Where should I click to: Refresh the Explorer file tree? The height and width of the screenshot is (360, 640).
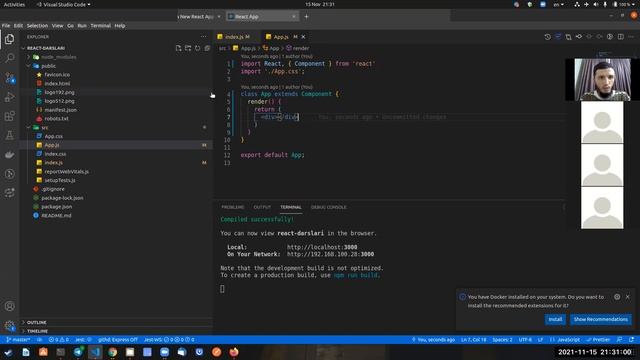point(198,48)
